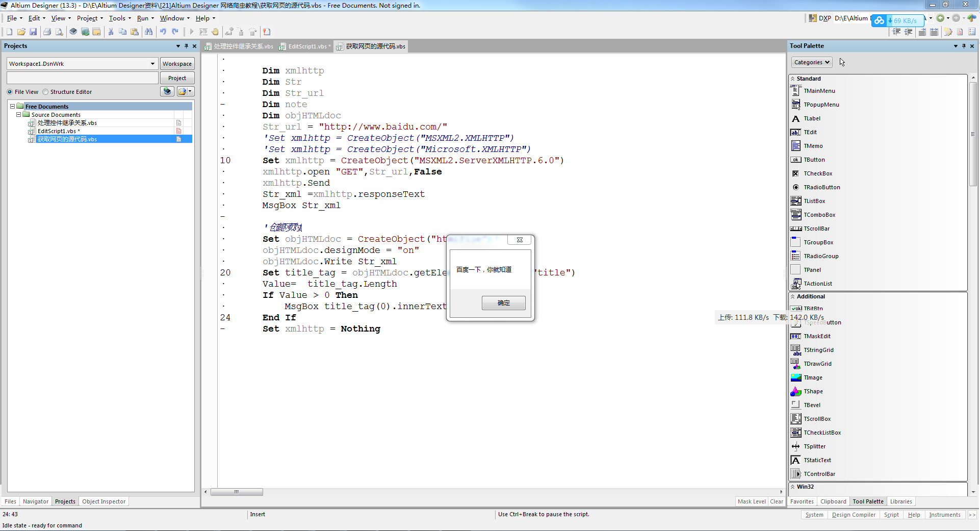Click the Workspace button in Projects panel

(177, 63)
